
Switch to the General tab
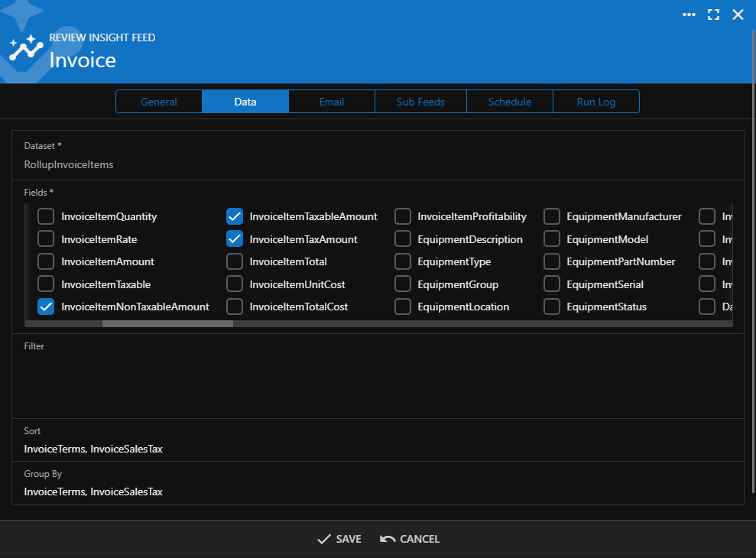(x=159, y=102)
